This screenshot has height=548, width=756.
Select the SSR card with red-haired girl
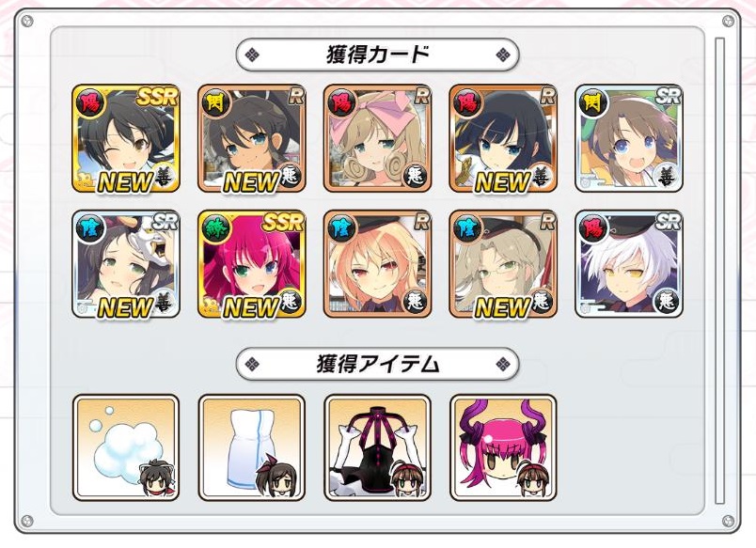point(252,263)
